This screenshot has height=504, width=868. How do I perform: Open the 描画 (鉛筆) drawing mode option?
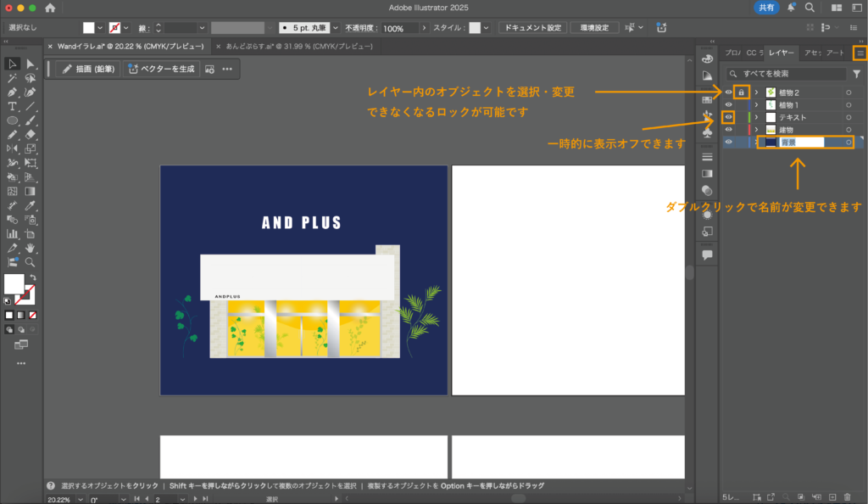click(88, 69)
